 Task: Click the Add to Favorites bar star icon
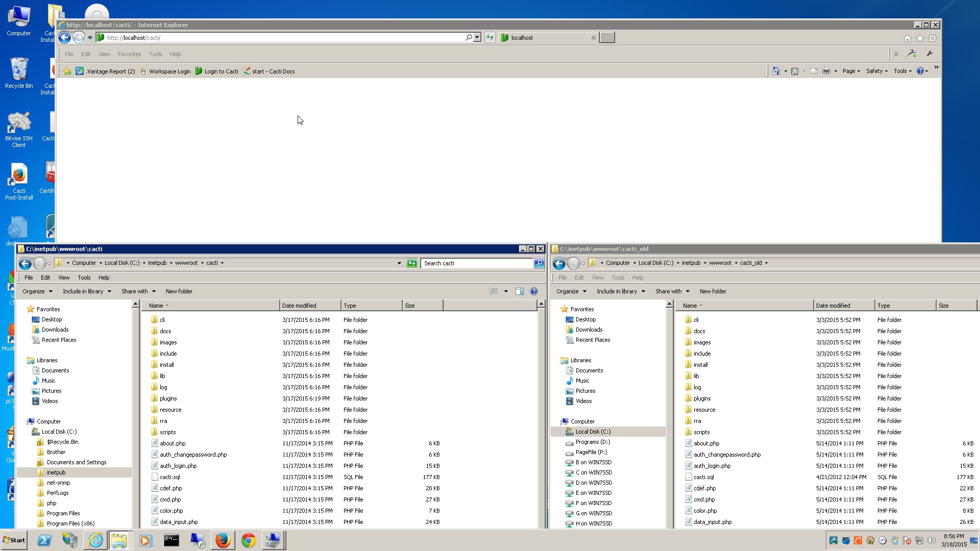pos(67,71)
